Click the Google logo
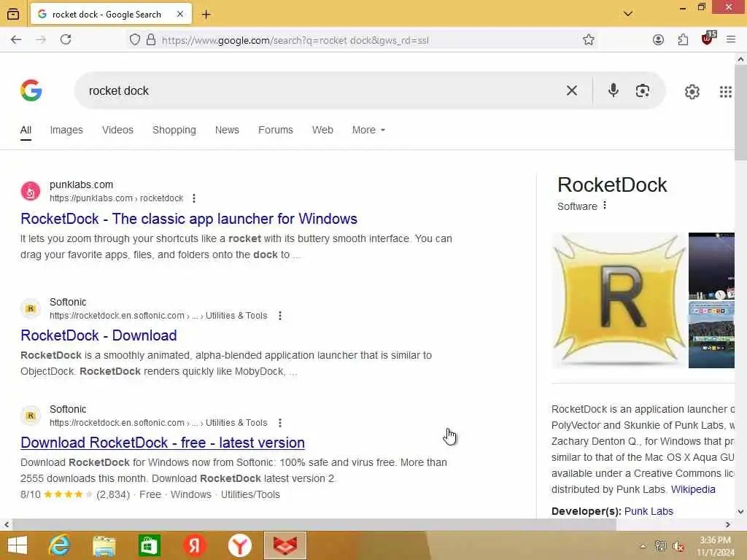 click(31, 90)
